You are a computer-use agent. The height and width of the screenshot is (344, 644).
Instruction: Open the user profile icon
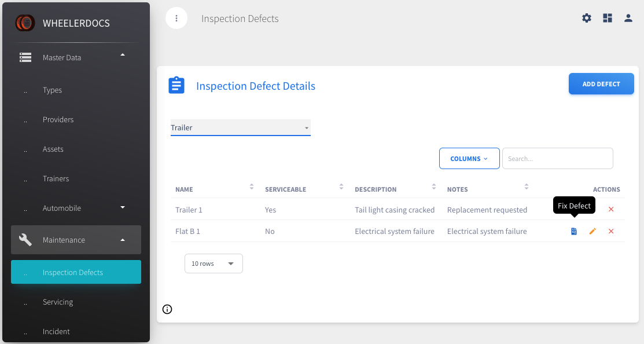(x=628, y=18)
